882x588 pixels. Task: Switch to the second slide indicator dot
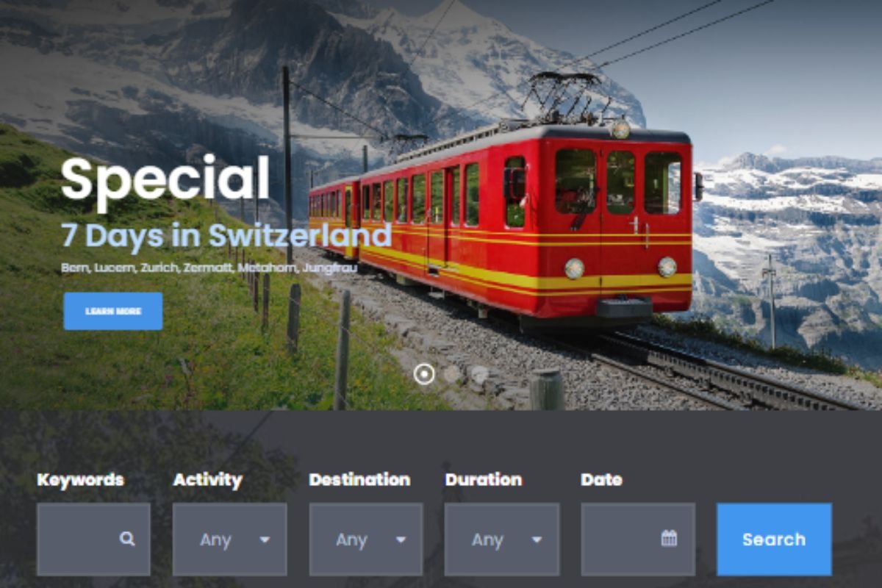[x=452, y=374]
